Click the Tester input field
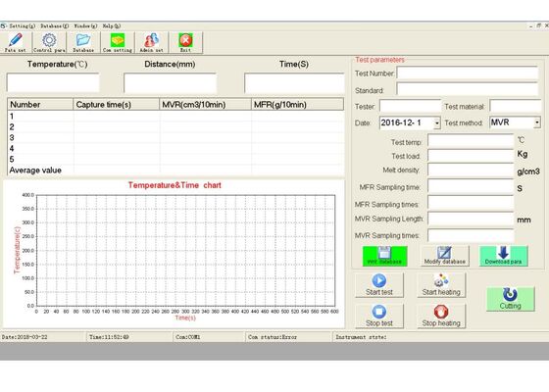The width and height of the screenshot is (549, 392). [410, 106]
